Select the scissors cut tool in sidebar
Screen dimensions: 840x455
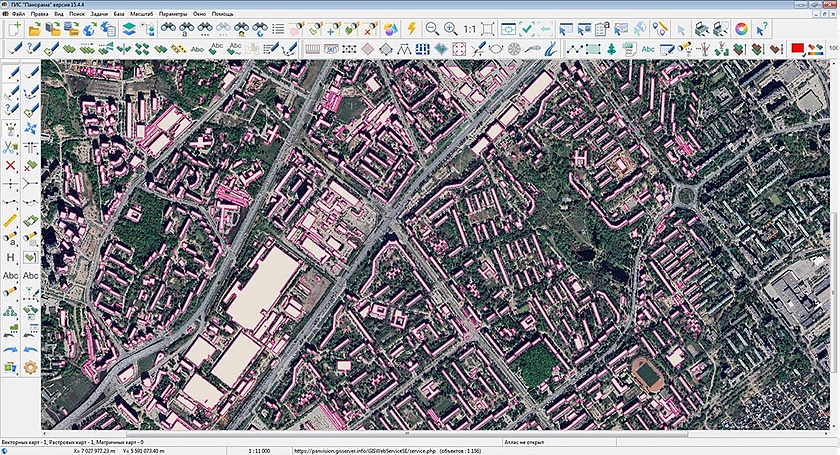click(x=10, y=147)
